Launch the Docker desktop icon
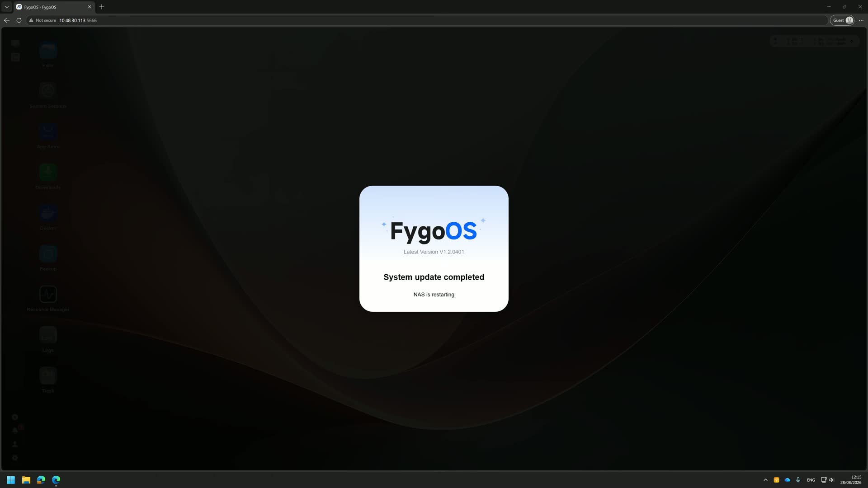This screenshot has height=488, width=868. pyautogui.click(x=48, y=213)
